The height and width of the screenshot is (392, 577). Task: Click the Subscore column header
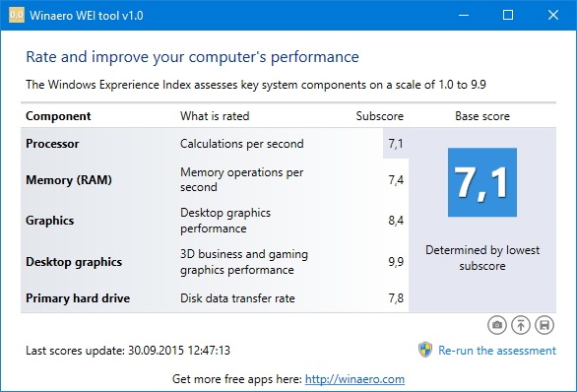click(379, 116)
